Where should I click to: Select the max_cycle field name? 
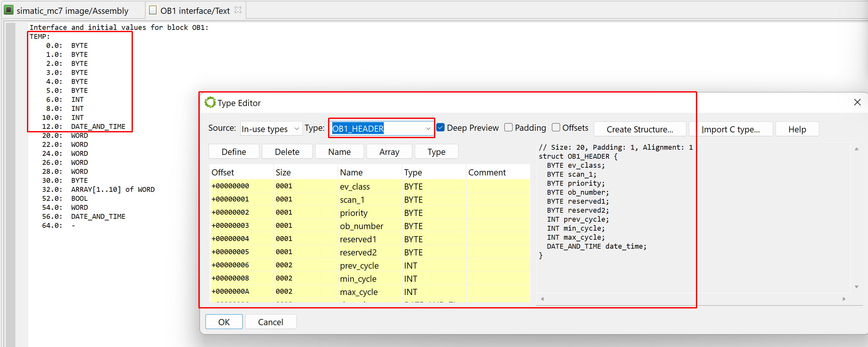click(x=359, y=292)
